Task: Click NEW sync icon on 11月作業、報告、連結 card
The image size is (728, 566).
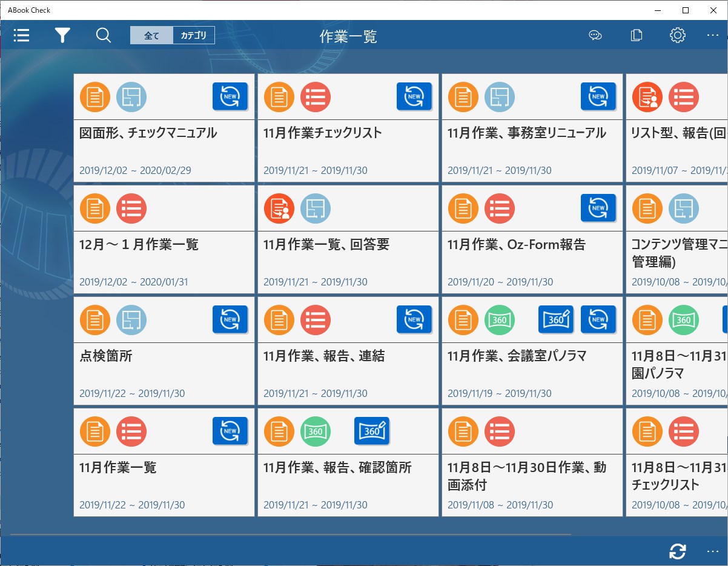Action: click(414, 319)
